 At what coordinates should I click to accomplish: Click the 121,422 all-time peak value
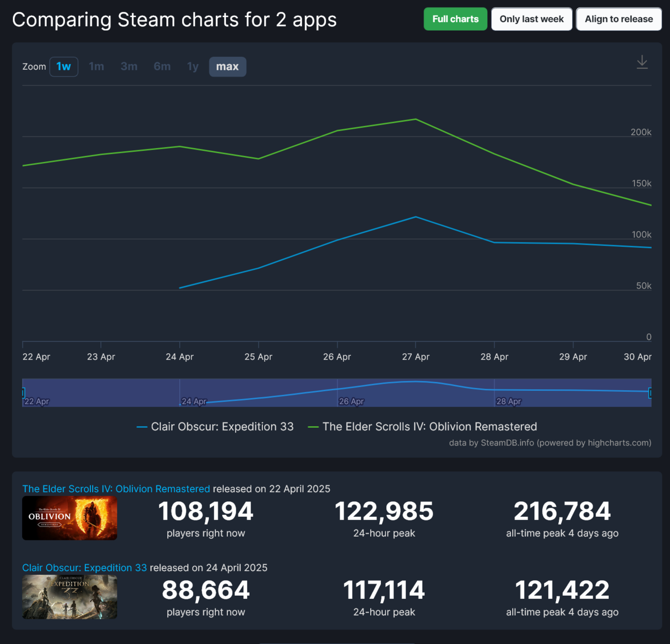562,590
